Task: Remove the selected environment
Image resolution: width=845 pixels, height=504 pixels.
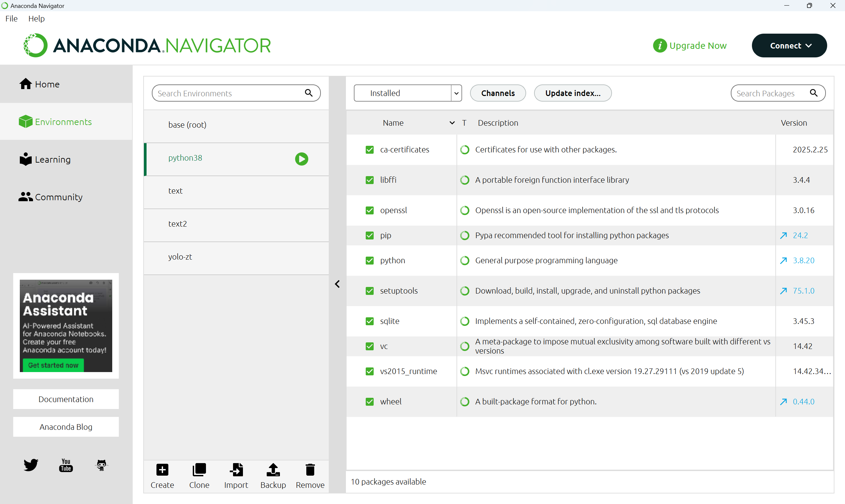Action: coord(310,476)
